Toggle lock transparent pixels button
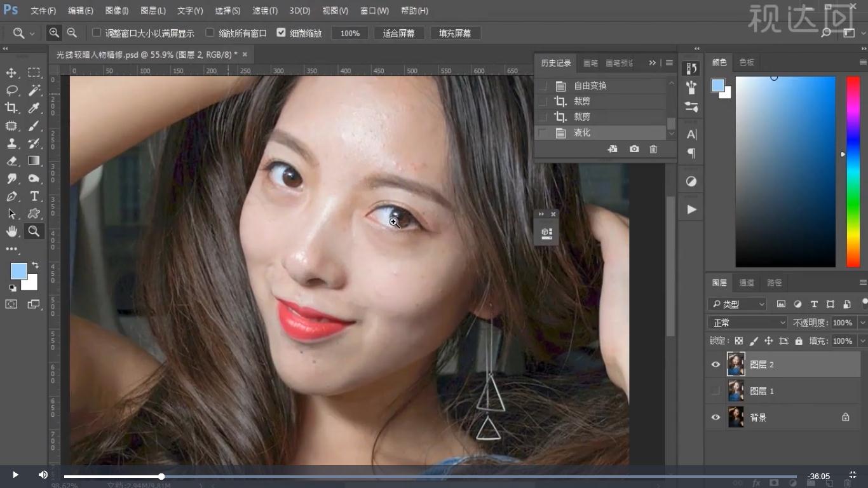Viewport: 868px width, 488px height. (x=738, y=341)
